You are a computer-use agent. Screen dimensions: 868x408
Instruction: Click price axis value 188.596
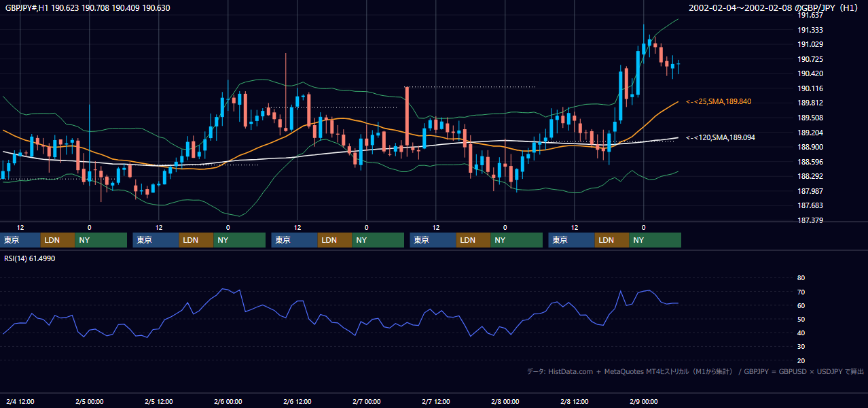810,162
